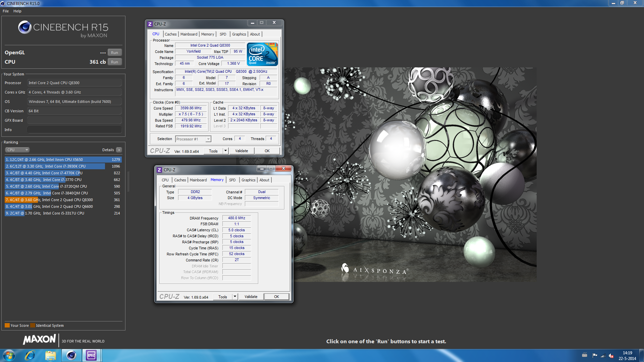
Task: Minimize the upper CPU-Z window
Action: point(252,23)
